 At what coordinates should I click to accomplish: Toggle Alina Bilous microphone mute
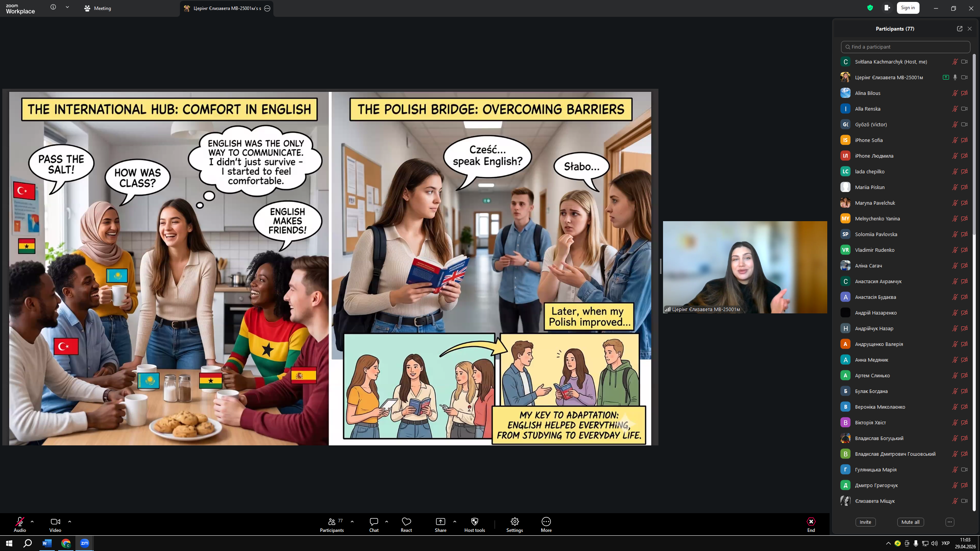point(955,93)
